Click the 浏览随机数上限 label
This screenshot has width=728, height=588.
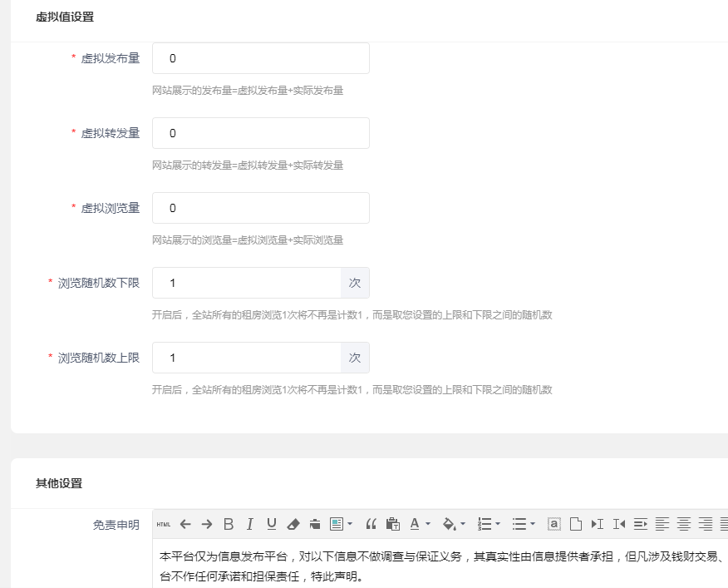click(x=98, y=358)
